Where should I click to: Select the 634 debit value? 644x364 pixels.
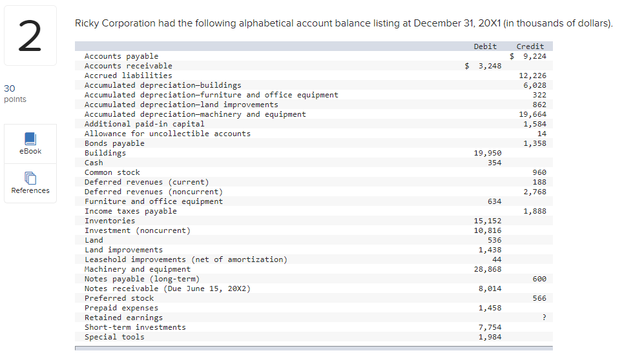(495, 201)
